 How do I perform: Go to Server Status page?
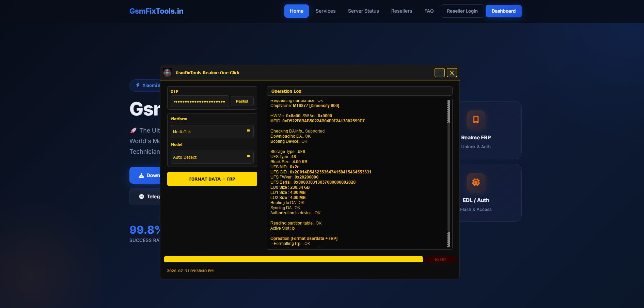(363, 11)
